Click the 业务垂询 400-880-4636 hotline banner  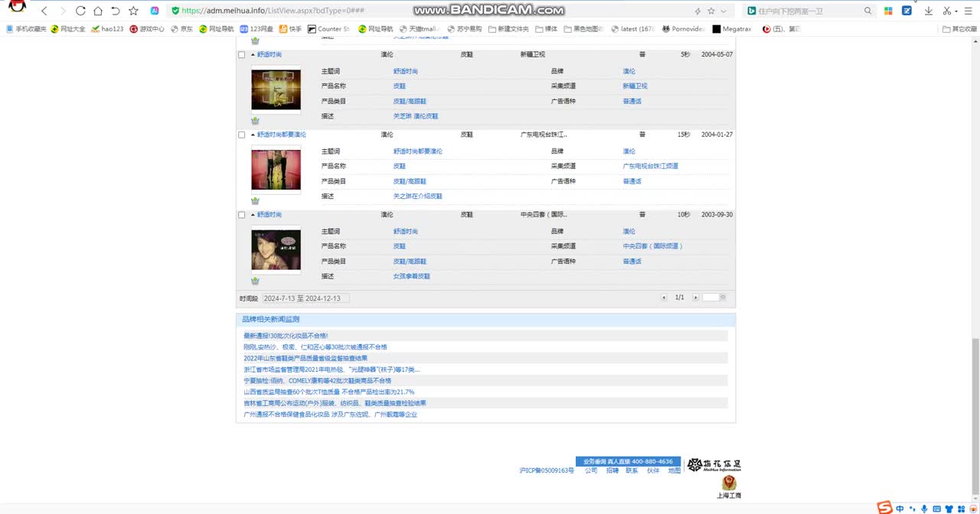click(x=628, y=461)
